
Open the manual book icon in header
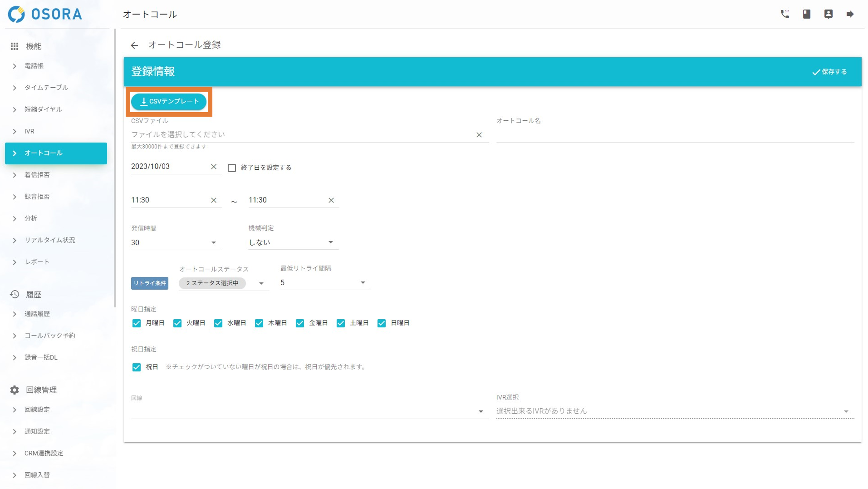[x=806, y=14]
